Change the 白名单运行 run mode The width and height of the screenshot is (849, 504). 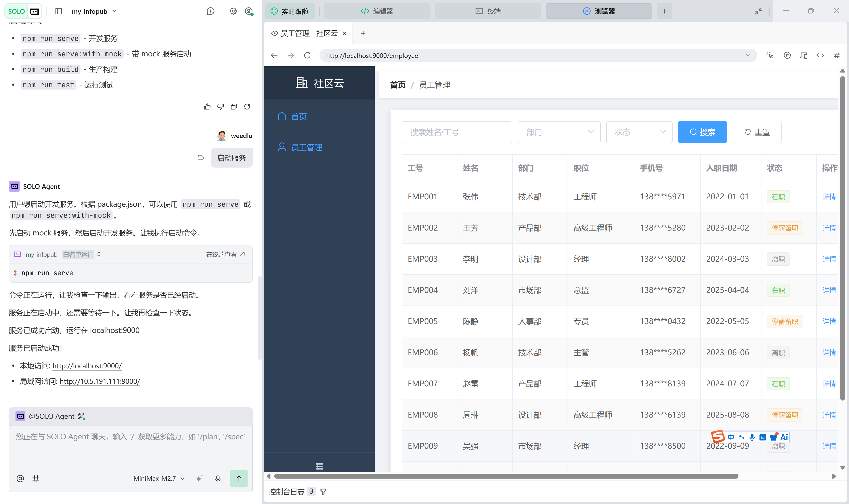pos(82,254)
